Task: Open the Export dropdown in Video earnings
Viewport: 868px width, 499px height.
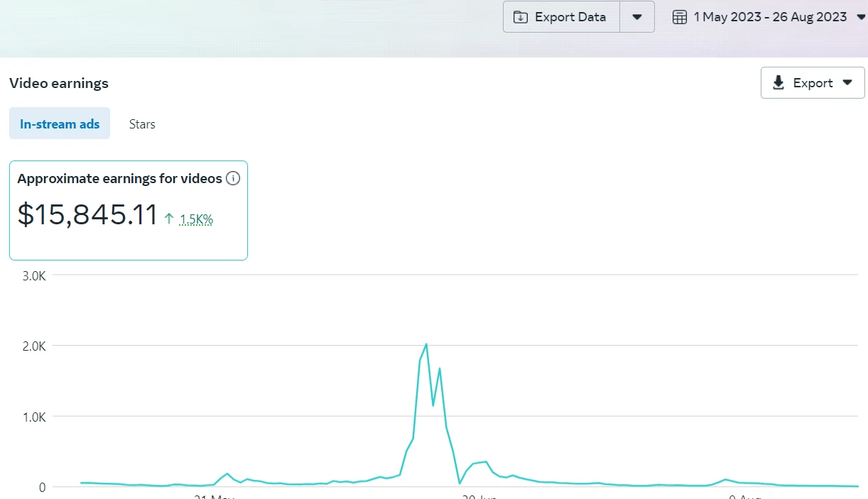Action: (813, 83)
